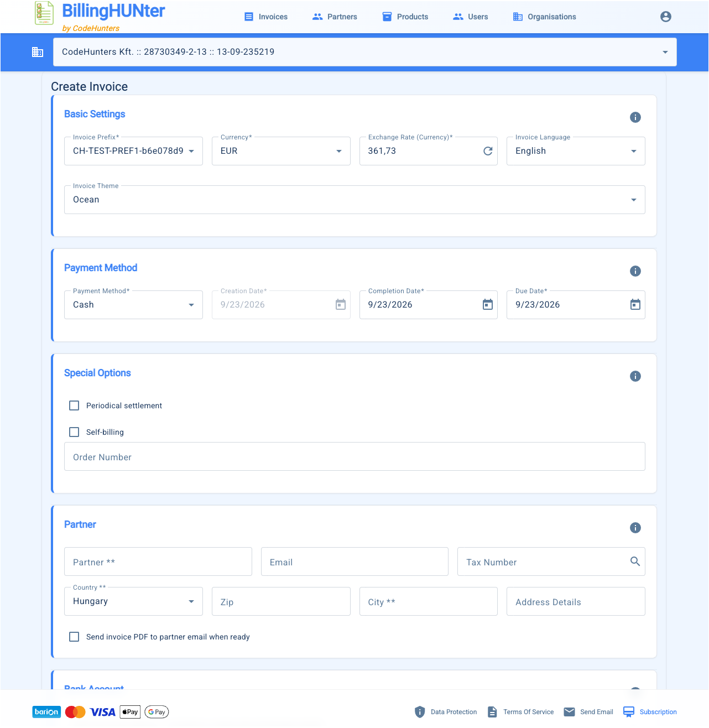Go to Organisations menu
Screen dimensions: 709x728
545,17
